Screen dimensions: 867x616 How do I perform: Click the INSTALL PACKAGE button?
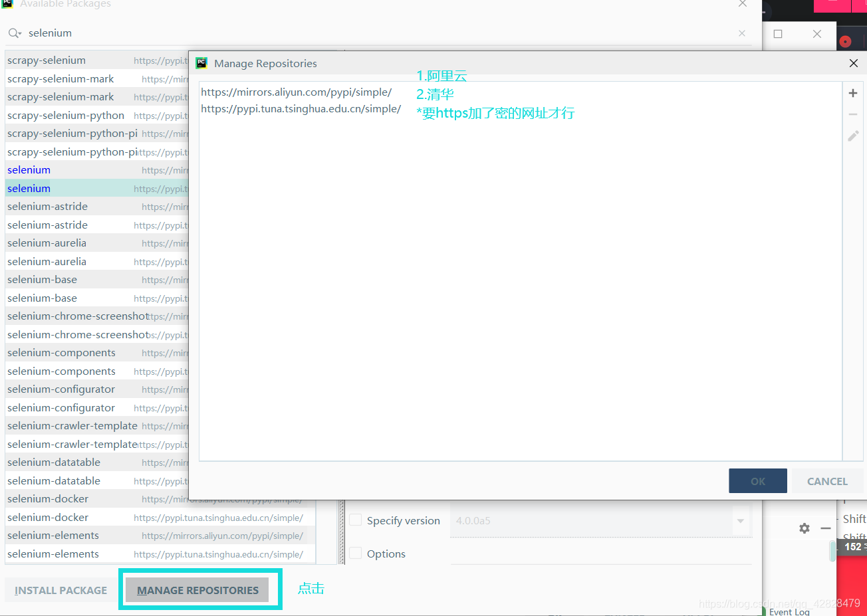61,590
